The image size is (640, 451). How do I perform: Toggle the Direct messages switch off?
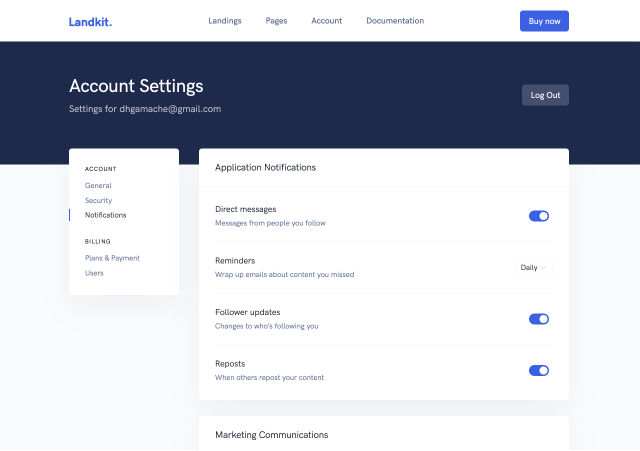coord(539,216)
